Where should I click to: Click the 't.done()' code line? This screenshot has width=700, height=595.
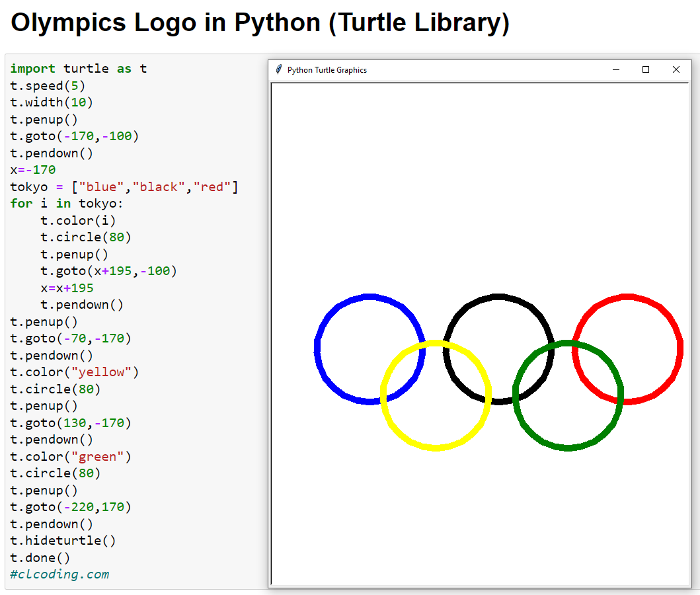point(40,558)
